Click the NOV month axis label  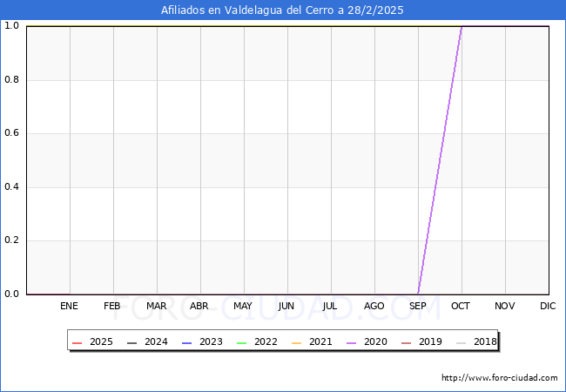pos(505,306)
